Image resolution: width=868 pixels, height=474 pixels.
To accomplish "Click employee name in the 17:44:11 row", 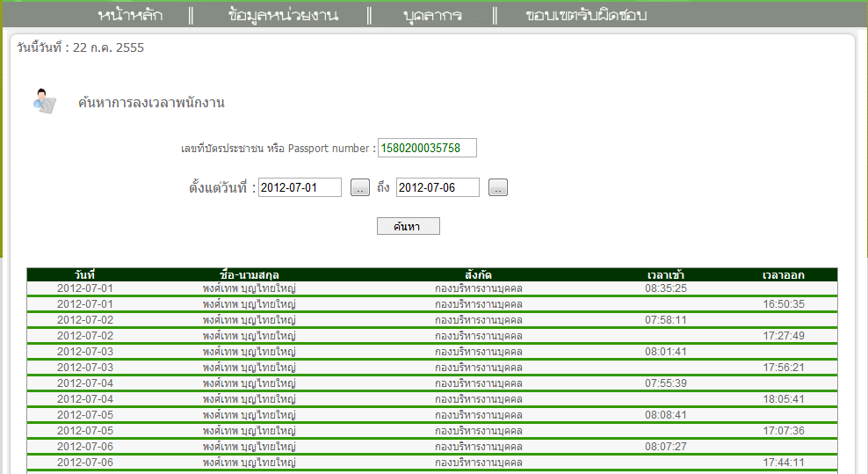I will coord(250,462).
